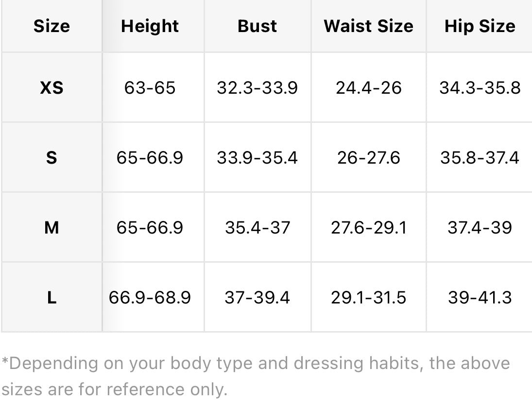Click the Hip Size column header
532x420 pixels.
[x=480, y=26]
